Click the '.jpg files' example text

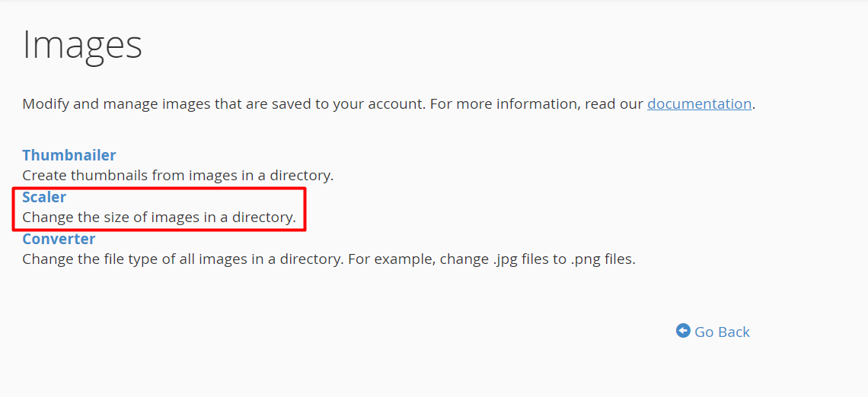click(526, 259)
